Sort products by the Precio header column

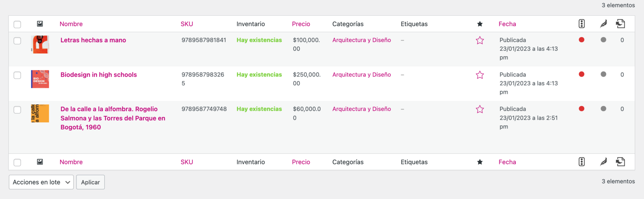pos(301,24)
